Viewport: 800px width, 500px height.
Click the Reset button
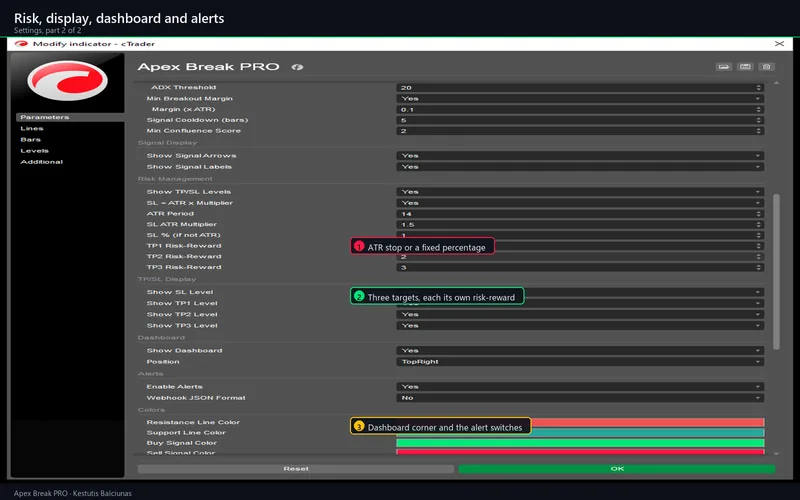tap(295, 469)
